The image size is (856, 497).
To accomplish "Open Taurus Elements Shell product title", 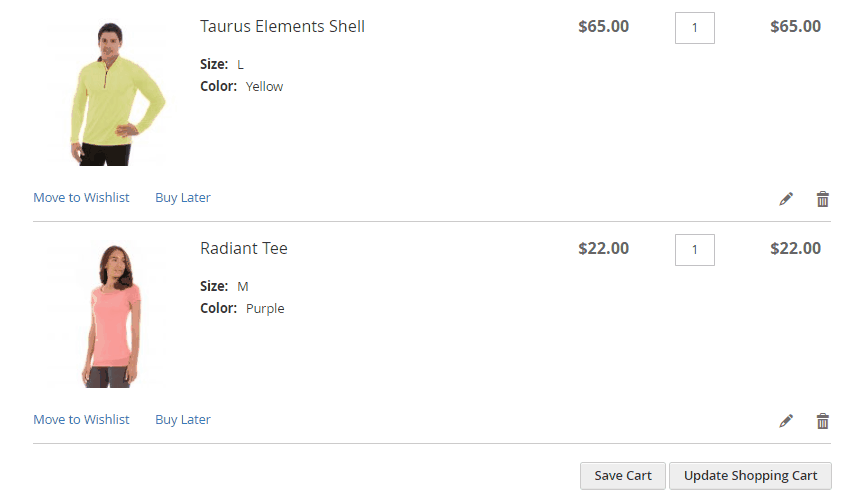I will pos(282,26).
